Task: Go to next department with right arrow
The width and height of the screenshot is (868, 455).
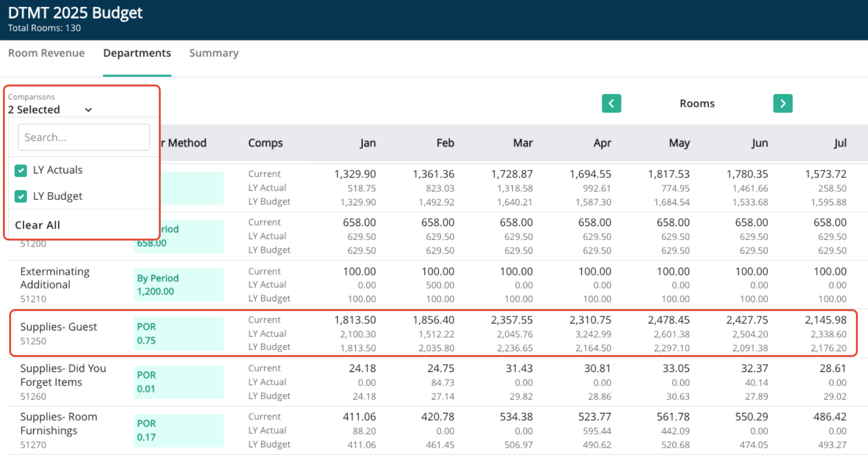Action: coord(783,103)
